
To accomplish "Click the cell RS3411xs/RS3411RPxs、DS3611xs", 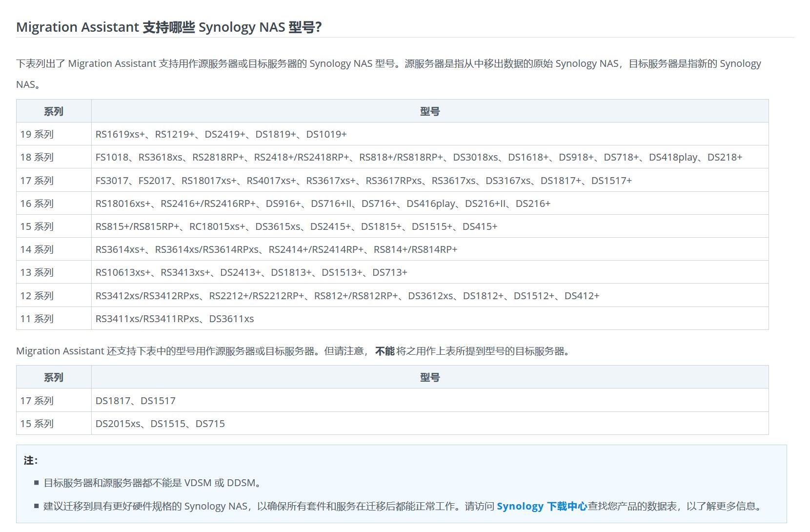I will tap(430, 319).
